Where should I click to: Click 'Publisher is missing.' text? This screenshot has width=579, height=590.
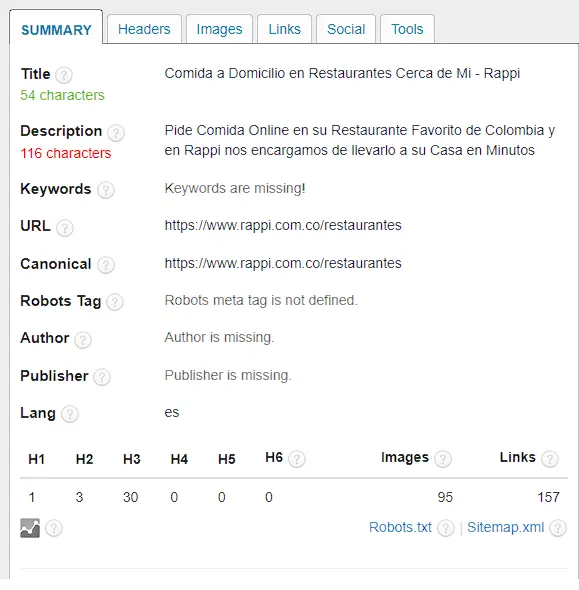point(228,375)
